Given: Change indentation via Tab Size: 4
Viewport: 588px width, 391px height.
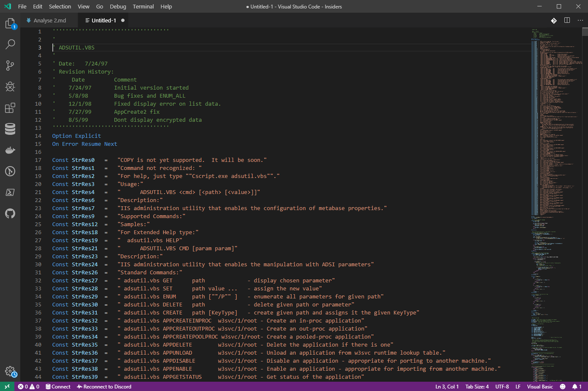Looking at the screenshot, I should pyautogui.click(x=477, y=387).
